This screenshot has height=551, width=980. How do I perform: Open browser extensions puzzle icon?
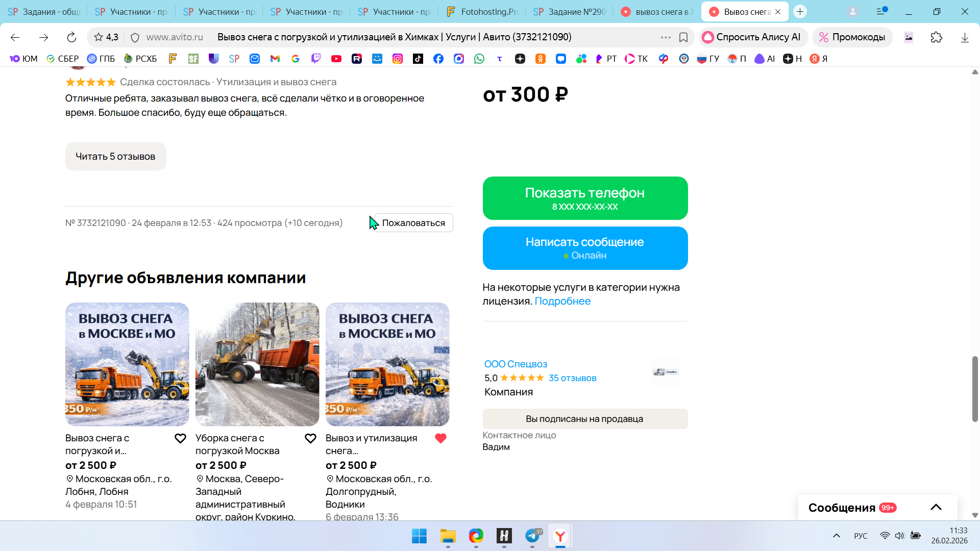click(x=936, y=37)
